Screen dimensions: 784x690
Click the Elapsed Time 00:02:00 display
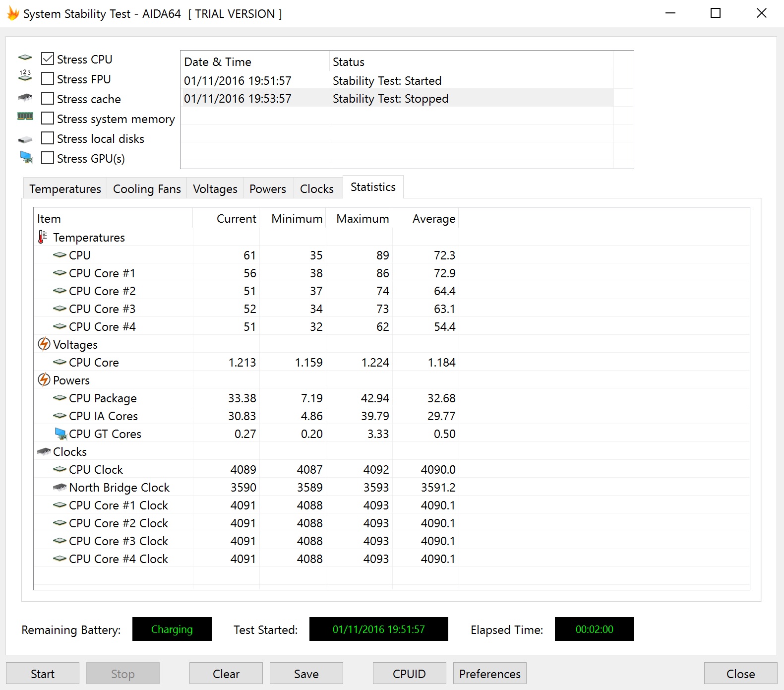point(594,629)
